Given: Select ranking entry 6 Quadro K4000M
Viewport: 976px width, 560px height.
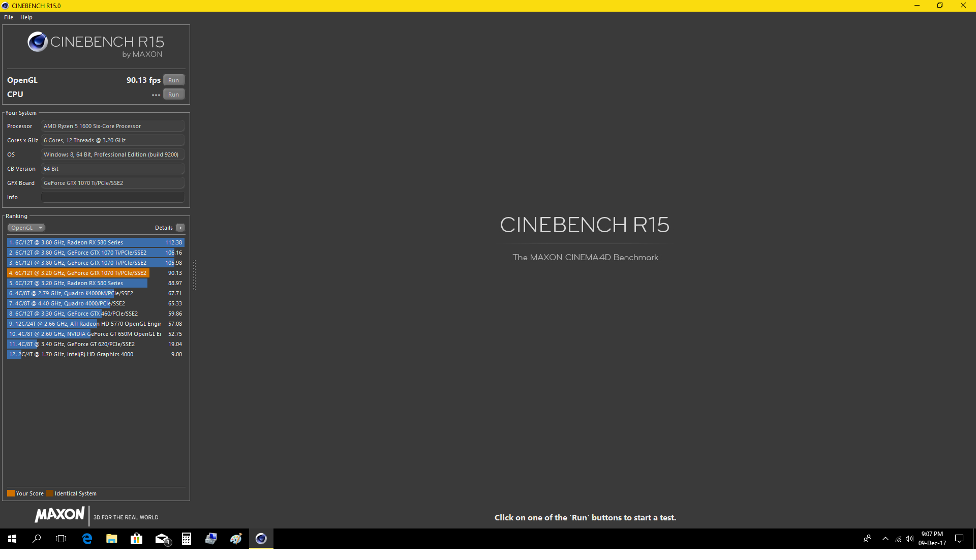Looking at the screenshot, I should 96,293.
